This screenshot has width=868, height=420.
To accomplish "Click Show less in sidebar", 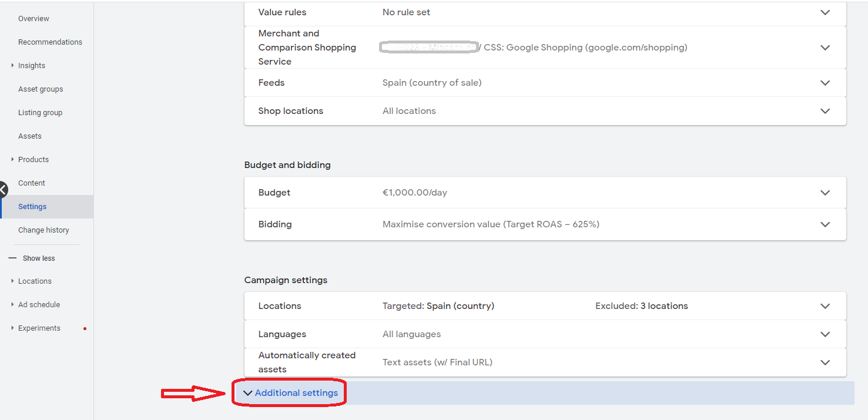I will coord(39,258).
